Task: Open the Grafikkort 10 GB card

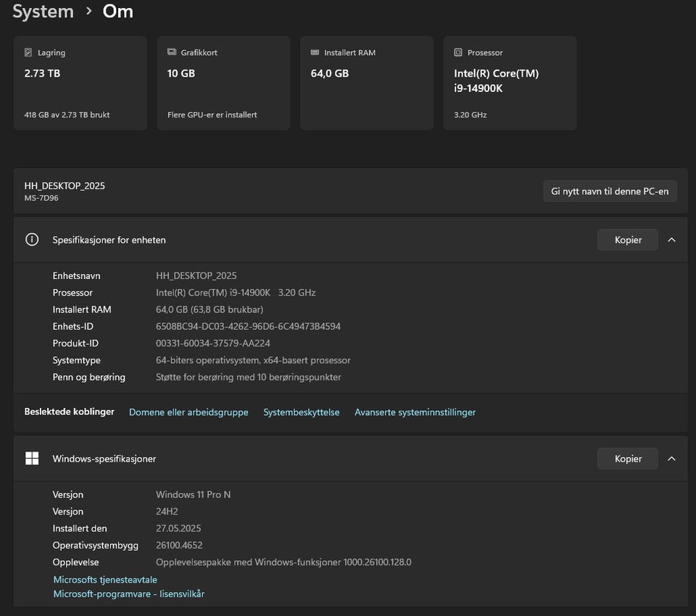Action: [x=223, y=83]
